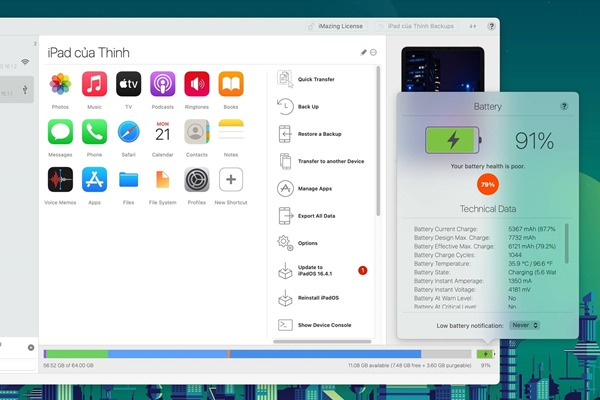Click Quick Transfer action
This screenshot has height=400, width=600.
316,79
